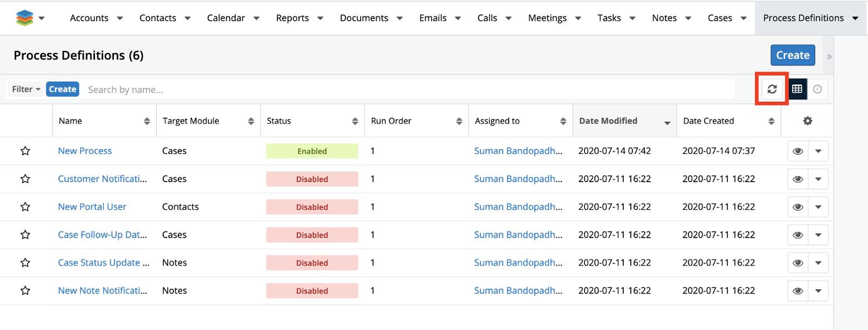Click the SugarCRM cube logo
Viewport: 868px width, 330px height.
24,18
